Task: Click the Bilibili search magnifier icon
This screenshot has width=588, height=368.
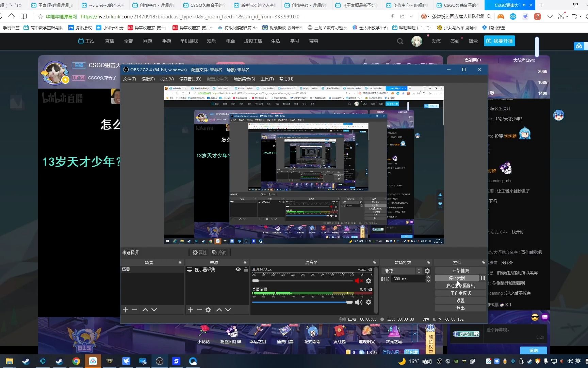Action: point(400,41)
